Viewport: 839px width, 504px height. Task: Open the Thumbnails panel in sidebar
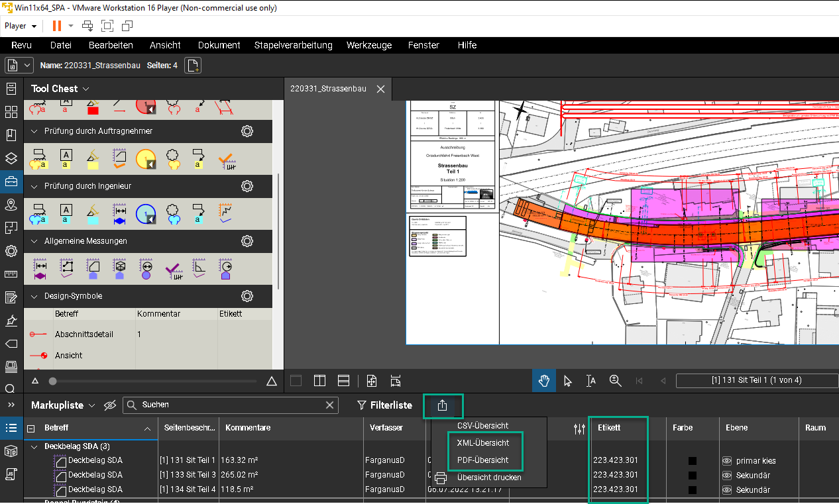11,112
